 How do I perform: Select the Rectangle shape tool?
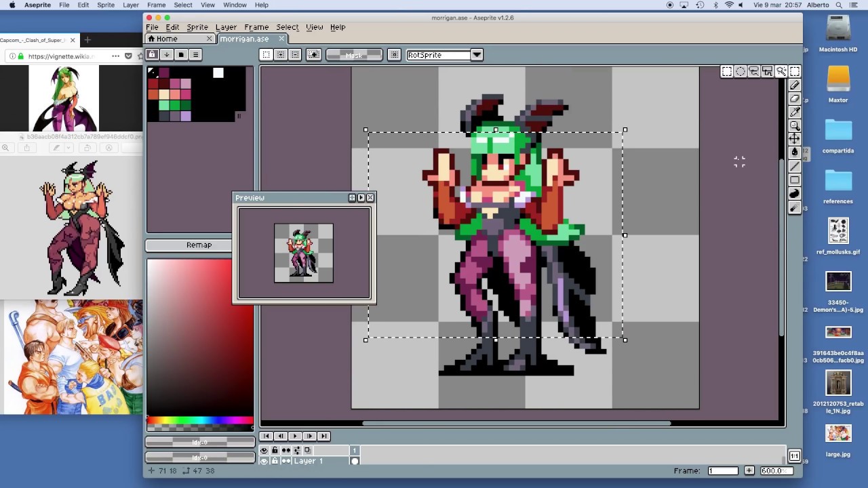click(x=794, y=180)
